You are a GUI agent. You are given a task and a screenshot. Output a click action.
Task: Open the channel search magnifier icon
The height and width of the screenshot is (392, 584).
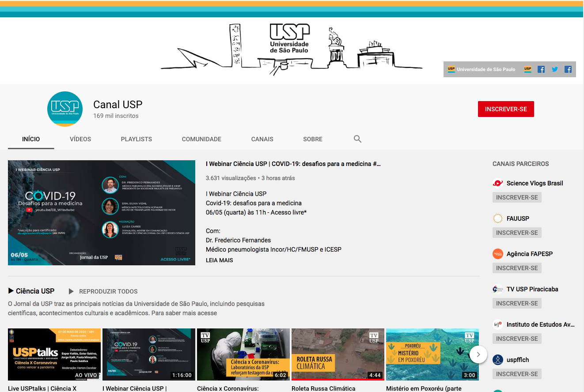(x=358, y=139)
